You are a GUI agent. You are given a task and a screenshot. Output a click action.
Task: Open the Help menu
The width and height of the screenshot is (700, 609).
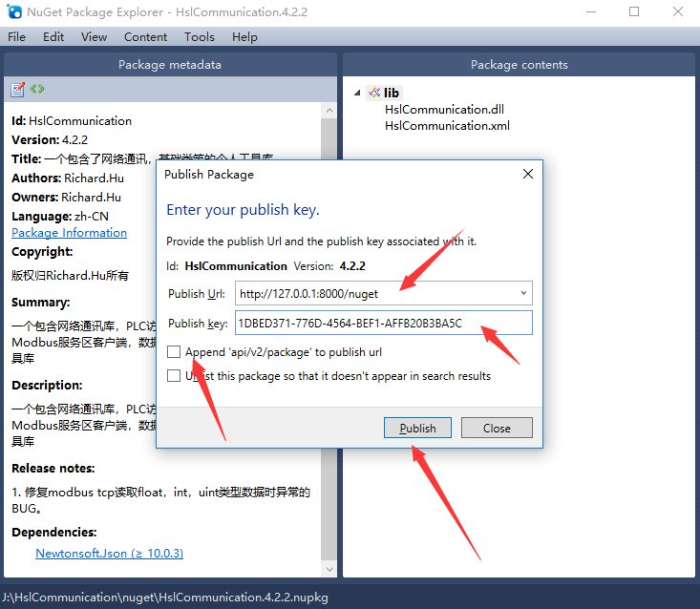coord(244,37)
